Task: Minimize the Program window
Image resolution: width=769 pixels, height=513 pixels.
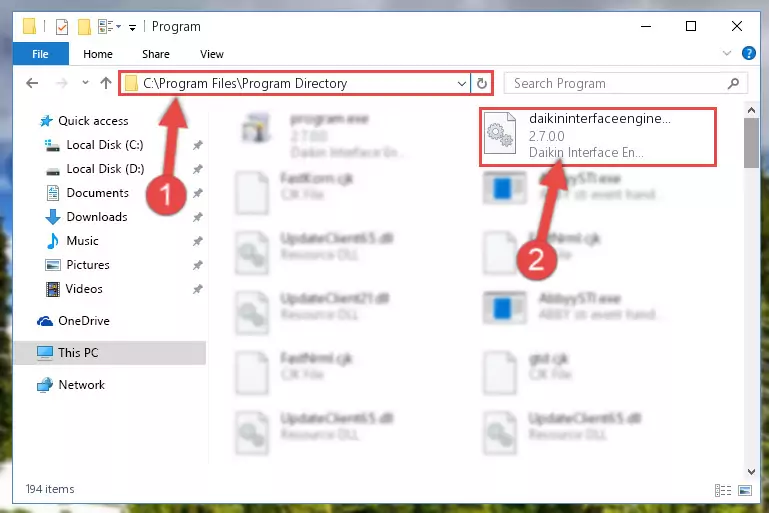Action: 646,26
